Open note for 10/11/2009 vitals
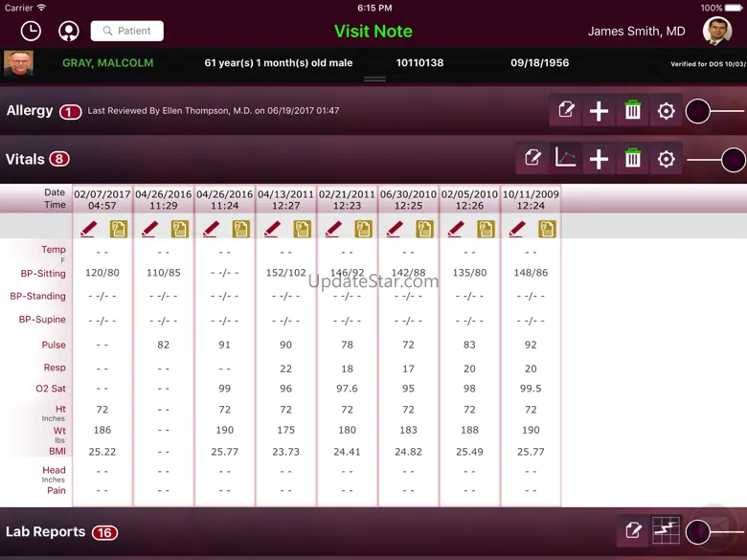This screenshot has height=560, width=747. pos(547,229)
